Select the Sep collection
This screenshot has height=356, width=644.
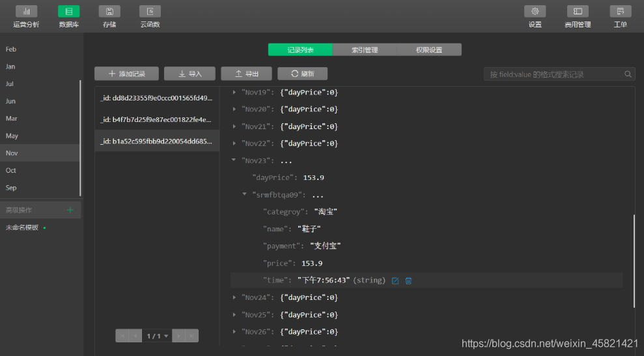tap(40, 188)
